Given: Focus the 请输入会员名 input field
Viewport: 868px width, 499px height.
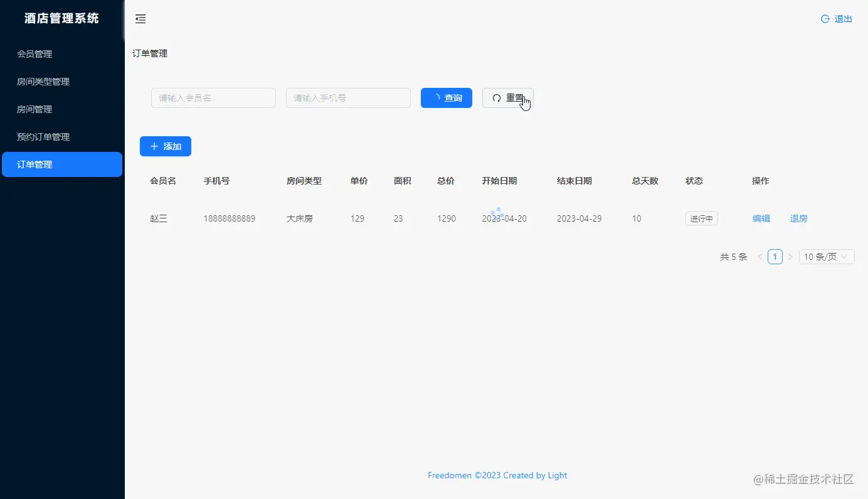Looking at the screenshot, I should 213,98.
